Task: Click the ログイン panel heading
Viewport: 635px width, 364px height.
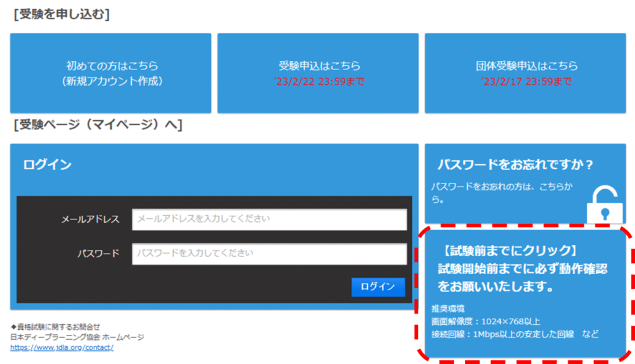Action: [x=47, y=164]
